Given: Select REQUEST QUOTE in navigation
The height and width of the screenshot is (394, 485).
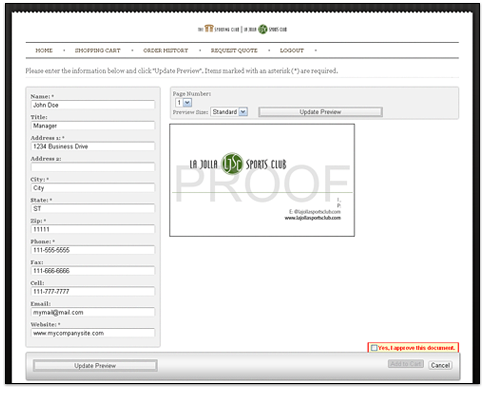Looking at the screenshot, I should (x=234, y=50).
